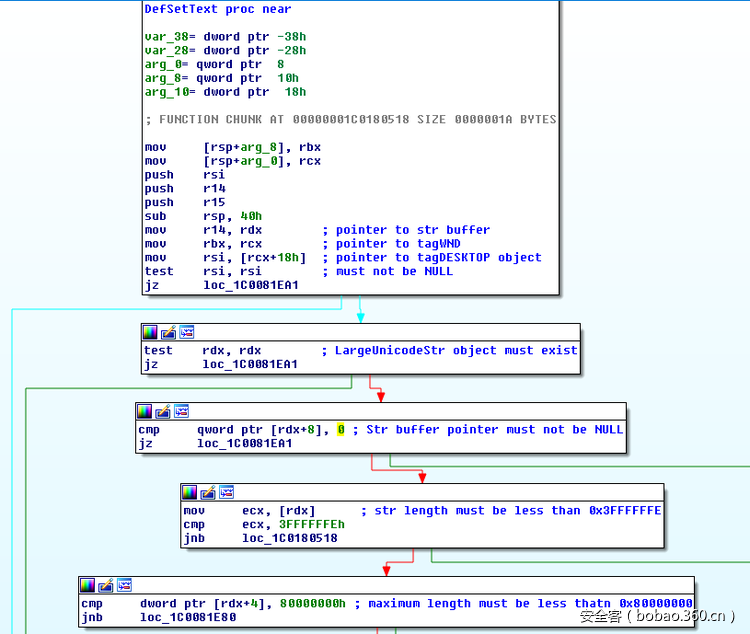The image size is (750, 634).
Task: Click loc_1C0081EA1 below 'cmp qword ptr [rdx+8]'
Action: pos(244,444)
